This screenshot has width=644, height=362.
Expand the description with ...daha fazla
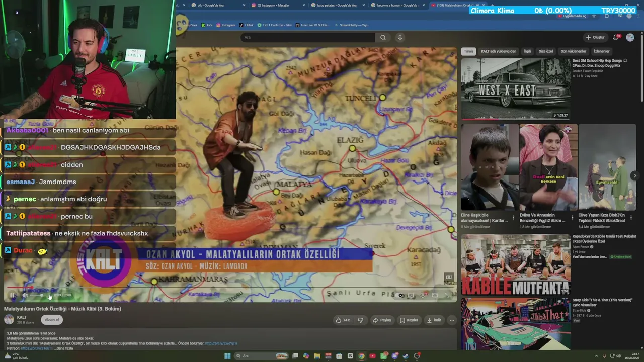(63, 348)
